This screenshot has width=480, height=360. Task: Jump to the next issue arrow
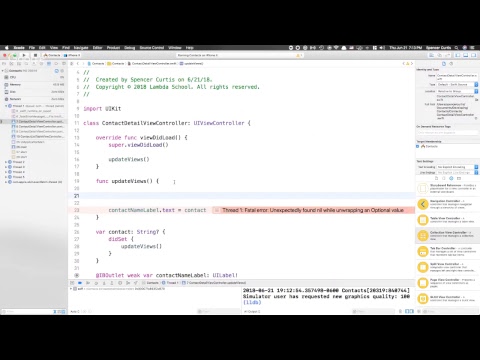[x=412, y=63]
